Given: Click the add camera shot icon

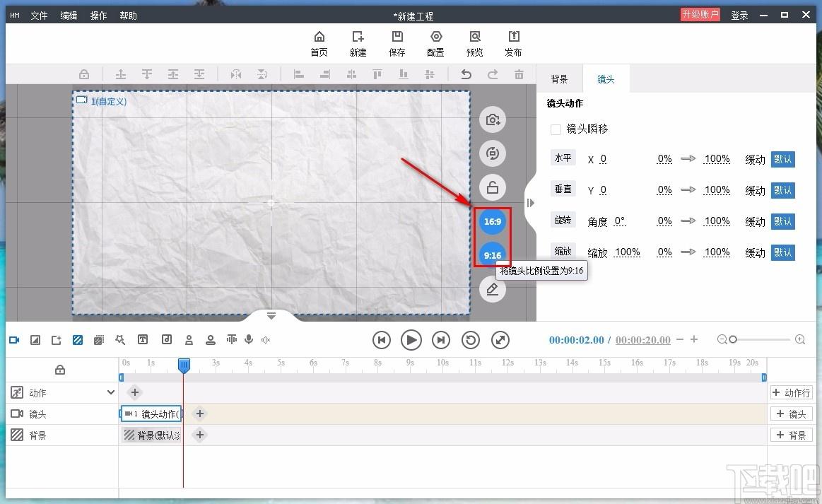Looking at the screenshot, I should click(x=493, y=120).
